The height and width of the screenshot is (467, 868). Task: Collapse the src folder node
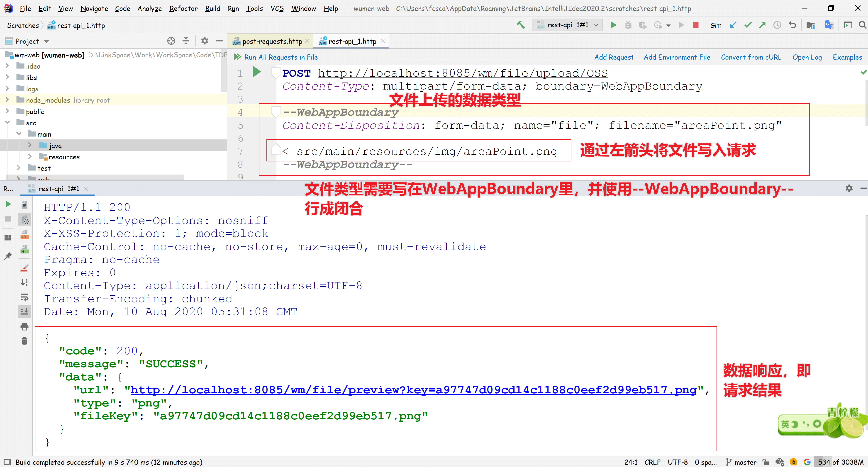tap(7, 123)
